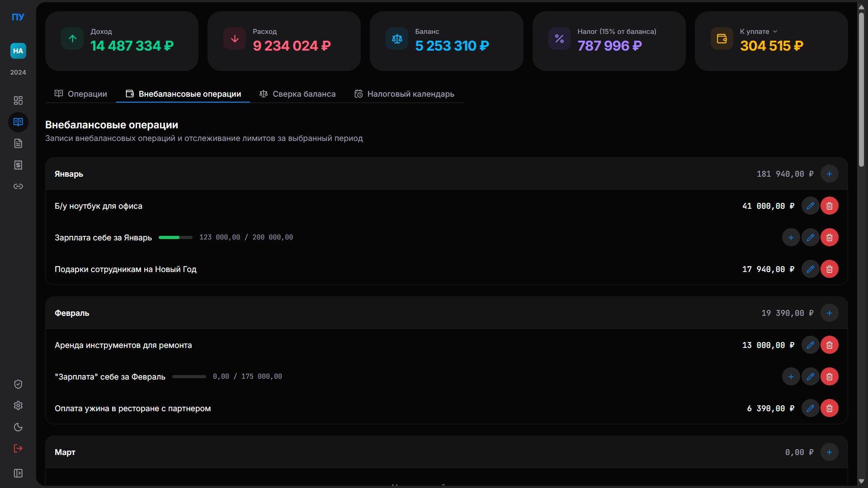Viewport: 868px width, 488px height.
Task: Toggle sidebar collapse panel icon
Action: point(18,473)
